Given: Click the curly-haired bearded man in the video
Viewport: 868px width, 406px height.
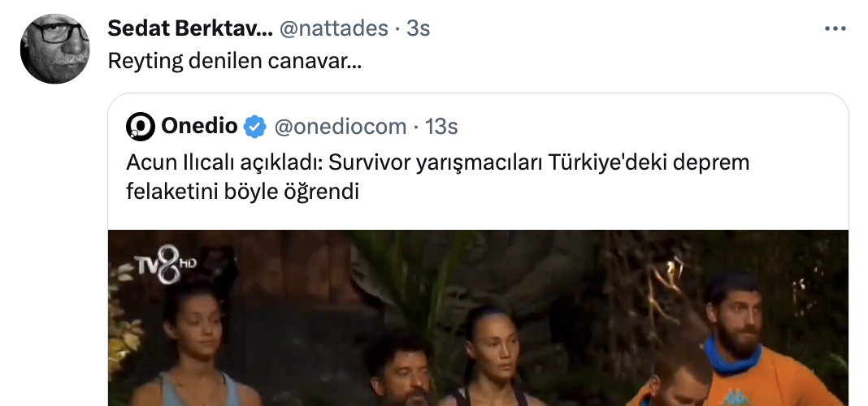Looking at the screenshot, I should tap(399, 369).
